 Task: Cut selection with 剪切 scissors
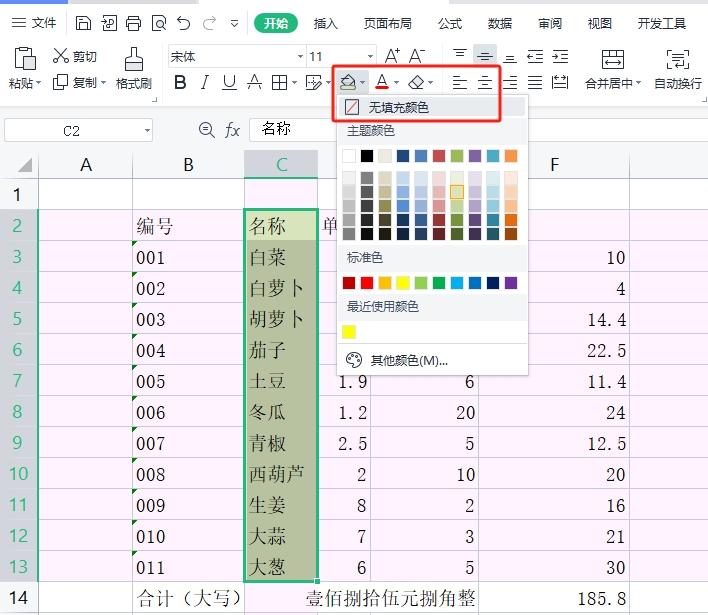[75, 56]
